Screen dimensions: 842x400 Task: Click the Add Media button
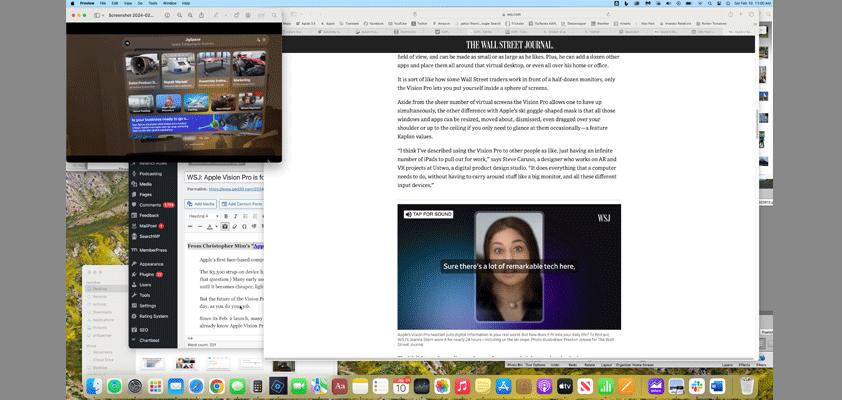(200, 204)
